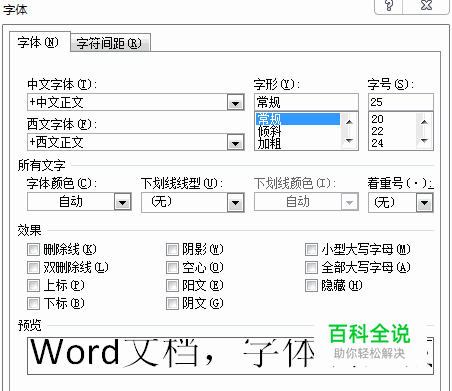452x391 pixels.
Task: Toggle the 上标(P) checkbox
Action: (x=33, y=285)
